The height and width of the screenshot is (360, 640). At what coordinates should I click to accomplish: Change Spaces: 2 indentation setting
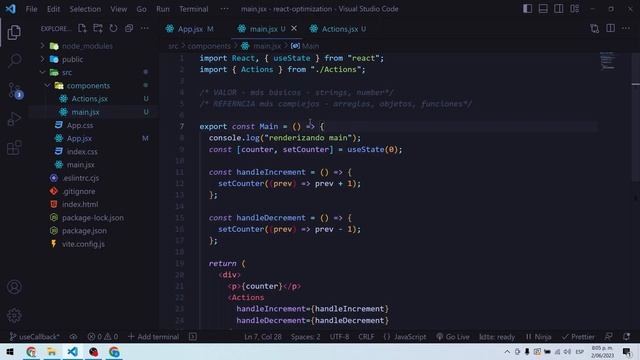pyautogui.click(x=306, y=337)
